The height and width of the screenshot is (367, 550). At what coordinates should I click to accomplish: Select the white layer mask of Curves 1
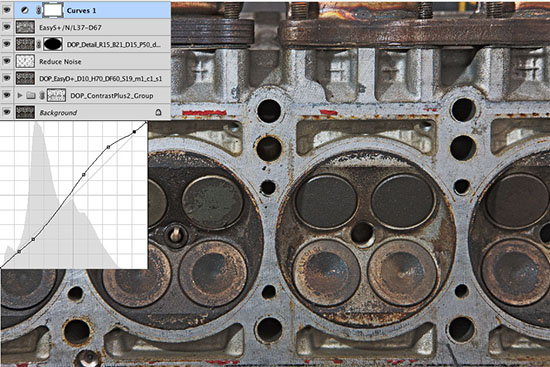pyautogui.click(x=53, y=10)
